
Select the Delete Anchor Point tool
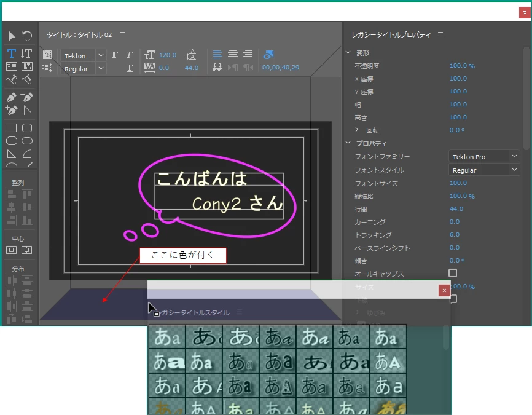click(x=27, y=97)
